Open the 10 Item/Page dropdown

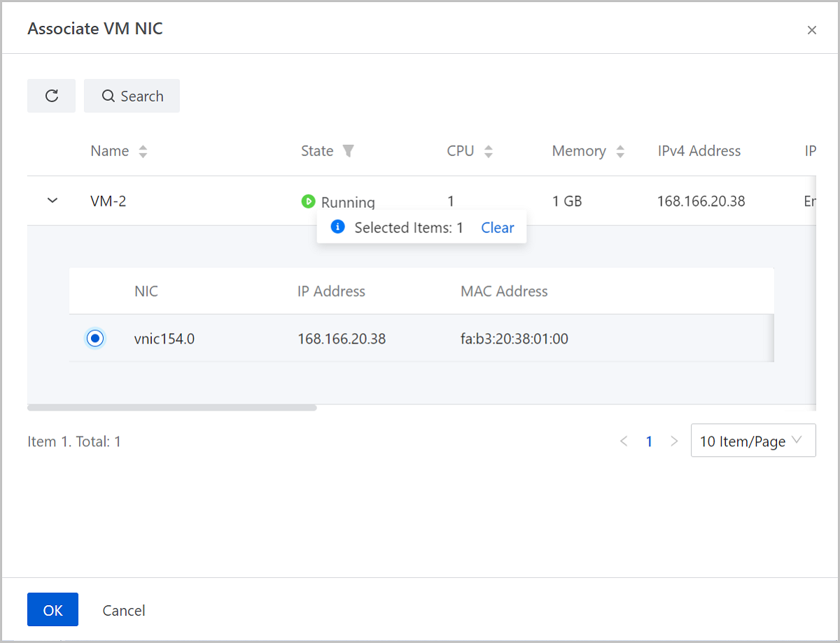click(752, 441)
